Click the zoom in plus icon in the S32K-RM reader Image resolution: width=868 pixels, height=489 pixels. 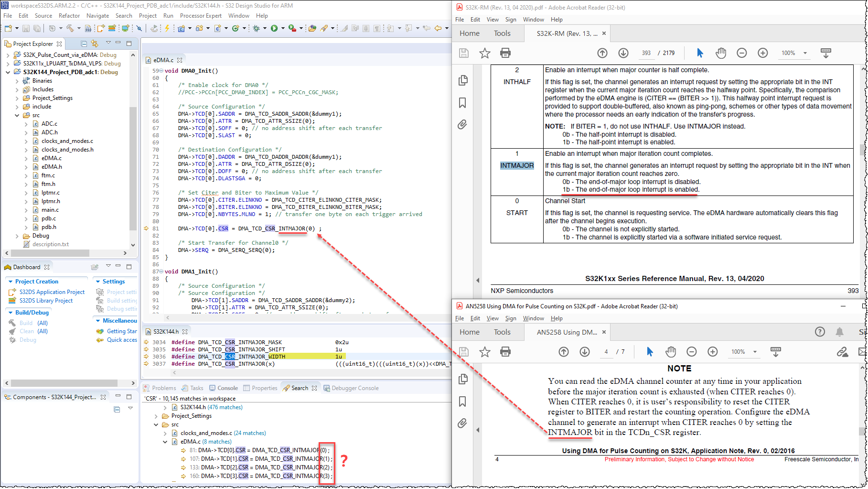(762, 53)
